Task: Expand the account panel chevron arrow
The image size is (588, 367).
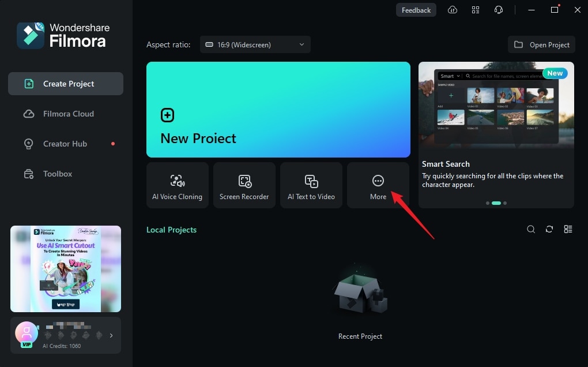Action: [x=111, y=335]
